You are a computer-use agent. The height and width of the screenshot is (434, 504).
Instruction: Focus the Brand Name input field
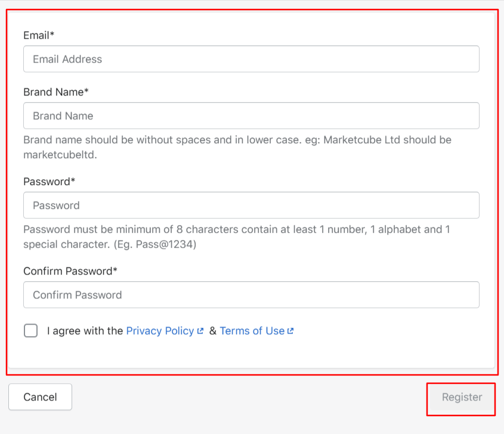(x=251, y=116)
